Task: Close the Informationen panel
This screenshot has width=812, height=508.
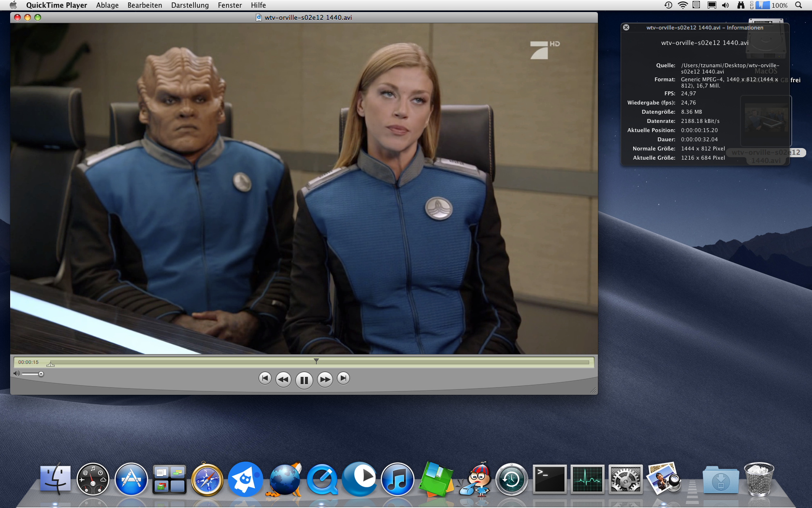Action: click(626, 28)
